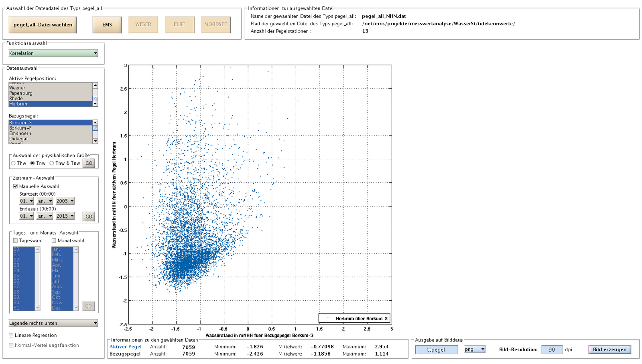Click Aug. in the month list
The width and height of the screenshot is (642, 364).
(x=62, y=287)
